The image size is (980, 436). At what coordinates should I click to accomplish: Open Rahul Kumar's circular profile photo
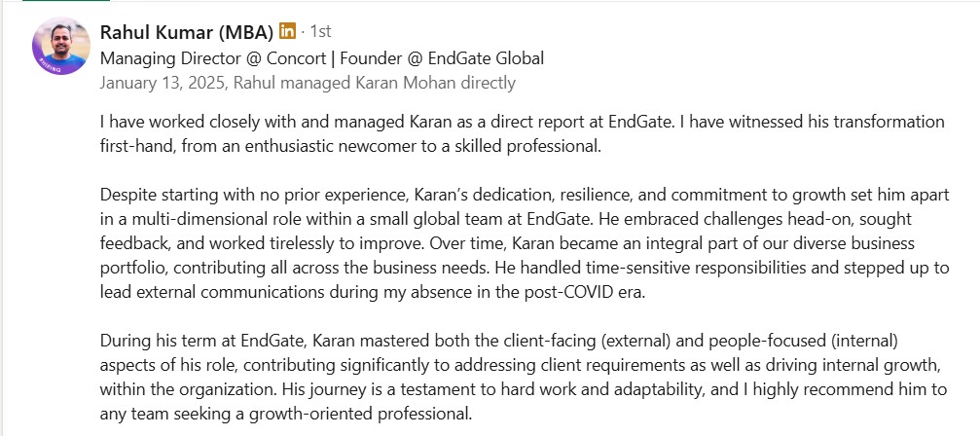click(61, 46)
